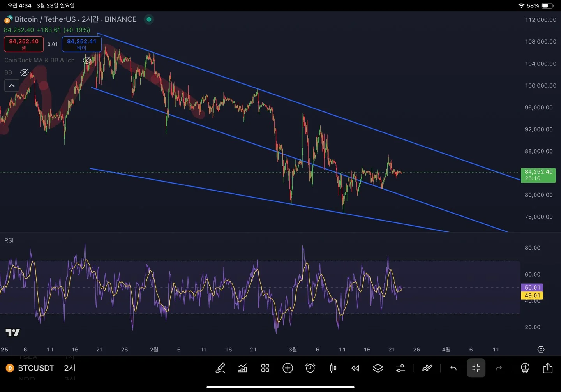Tap the battery indicator in status bar

point(547,6)
